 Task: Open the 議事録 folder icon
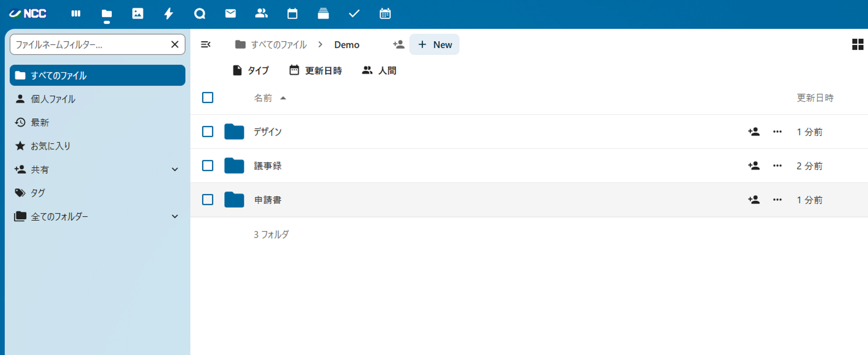234,166
